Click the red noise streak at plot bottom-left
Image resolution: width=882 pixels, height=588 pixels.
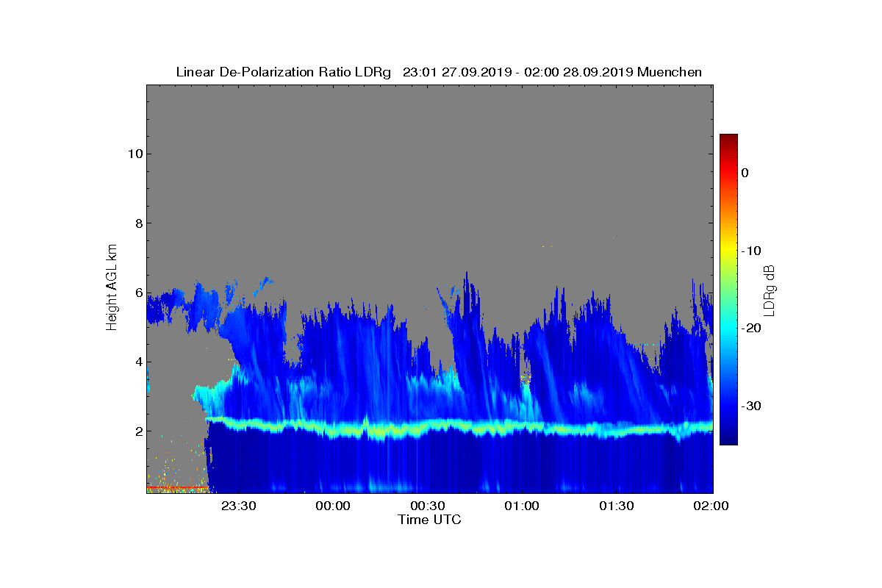(177, 487)
